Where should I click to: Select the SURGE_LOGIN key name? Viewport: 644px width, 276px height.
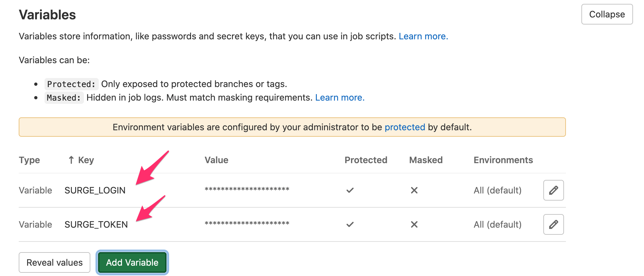click(x=95, y=190)
